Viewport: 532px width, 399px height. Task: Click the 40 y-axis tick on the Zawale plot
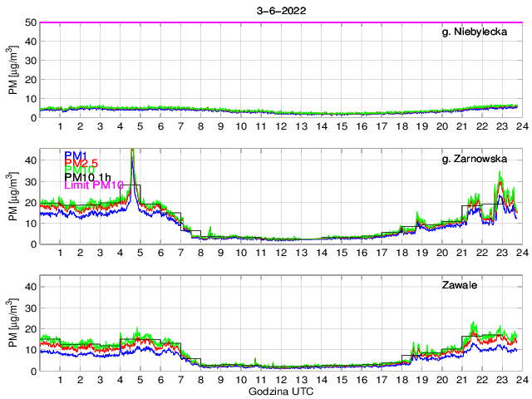coord(28,287)
